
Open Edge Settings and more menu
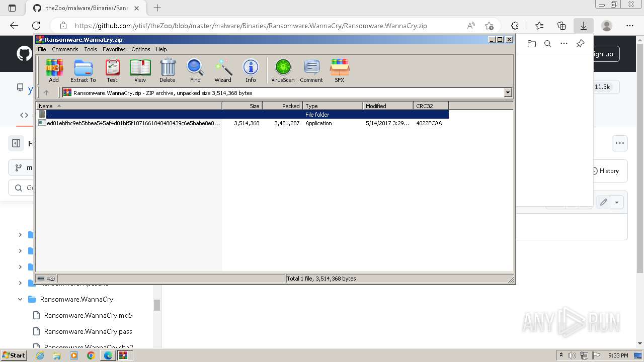point(630,26)
